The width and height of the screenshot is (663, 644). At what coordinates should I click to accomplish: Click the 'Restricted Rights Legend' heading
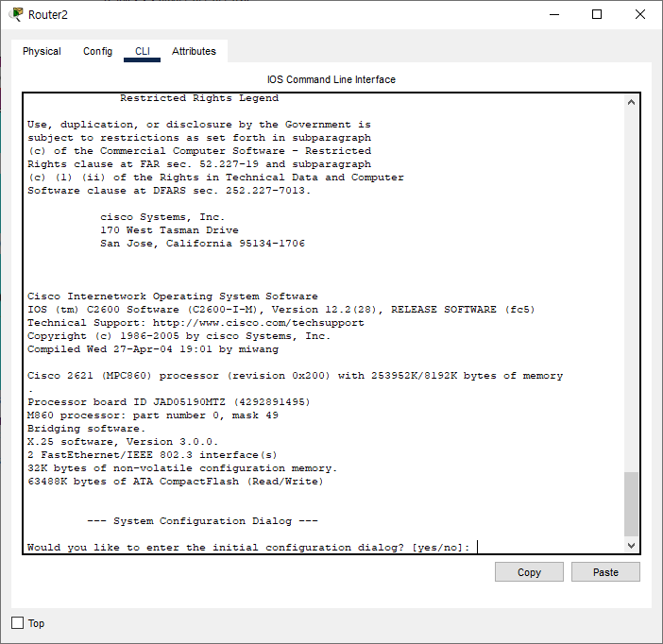(199, 98)
